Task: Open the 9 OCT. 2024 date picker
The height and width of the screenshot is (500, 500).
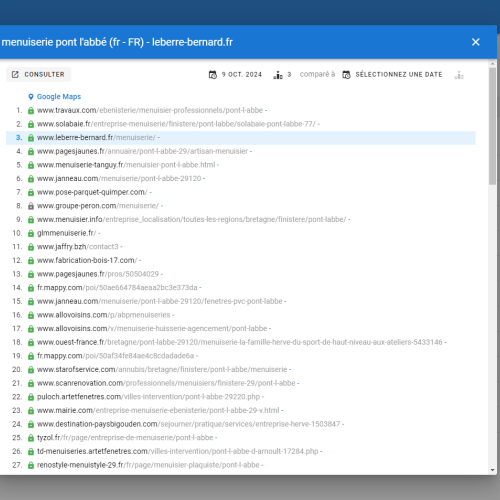Action: click(236, 75)
